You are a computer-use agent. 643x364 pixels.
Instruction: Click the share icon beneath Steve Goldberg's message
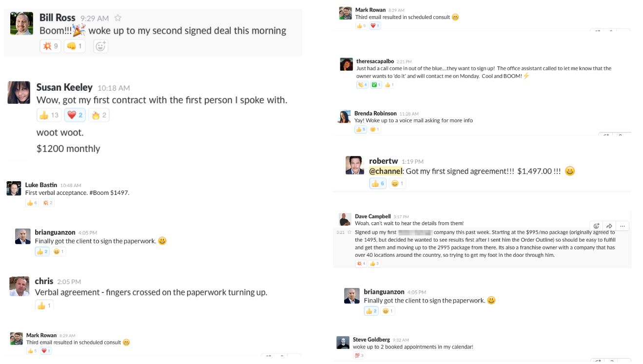(612, 361)
